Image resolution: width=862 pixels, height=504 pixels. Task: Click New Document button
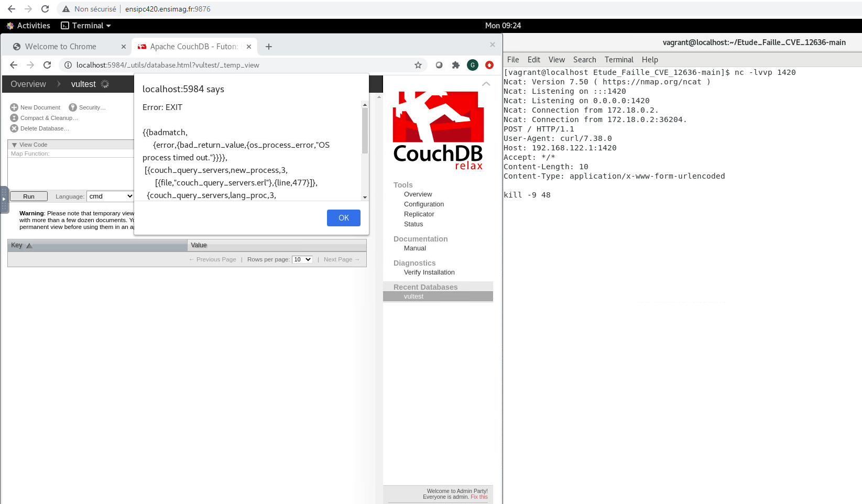(35, 107)
